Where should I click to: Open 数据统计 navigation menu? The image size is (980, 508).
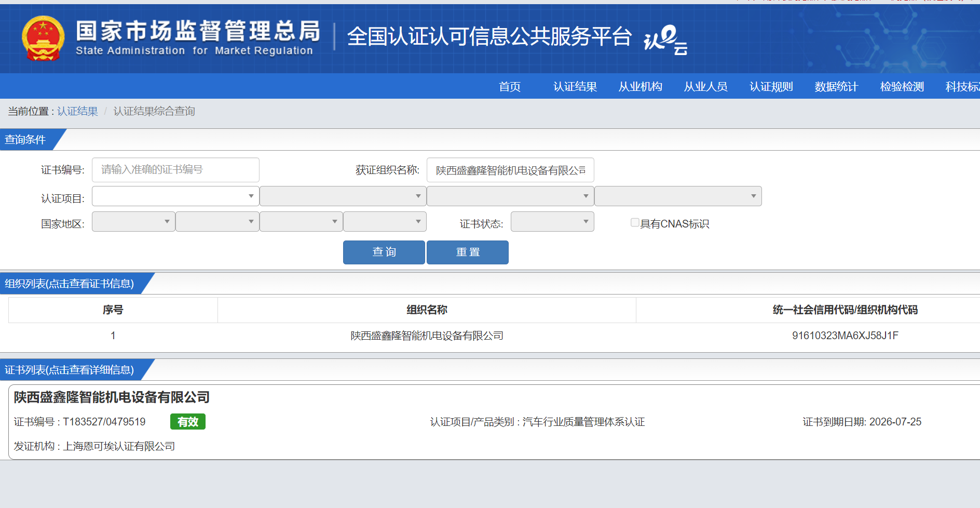837,87
